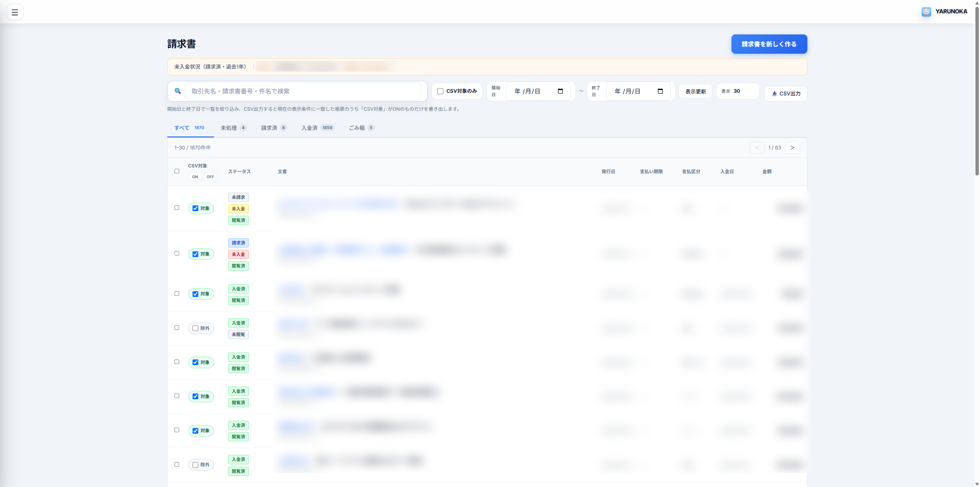Open the end date calendar picker

point(660,91)
